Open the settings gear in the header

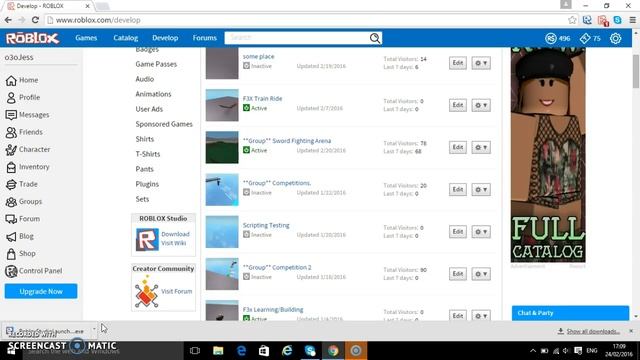tap(616, 38)
